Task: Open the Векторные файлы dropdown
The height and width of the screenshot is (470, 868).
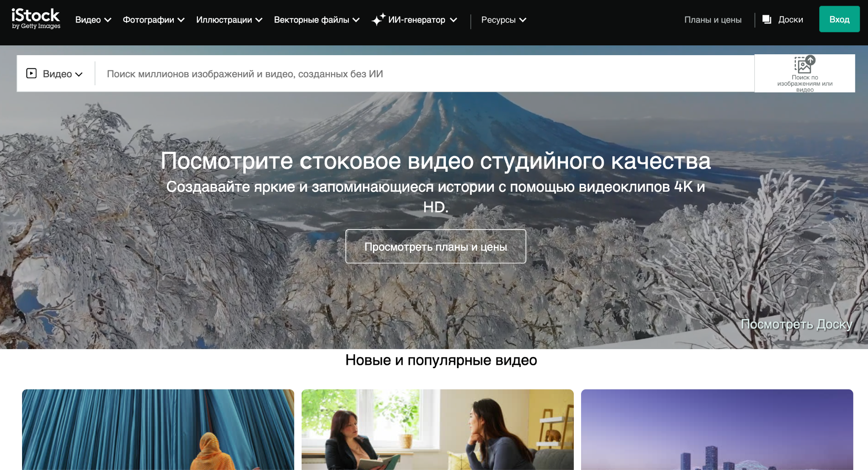Action: (317, 19)
